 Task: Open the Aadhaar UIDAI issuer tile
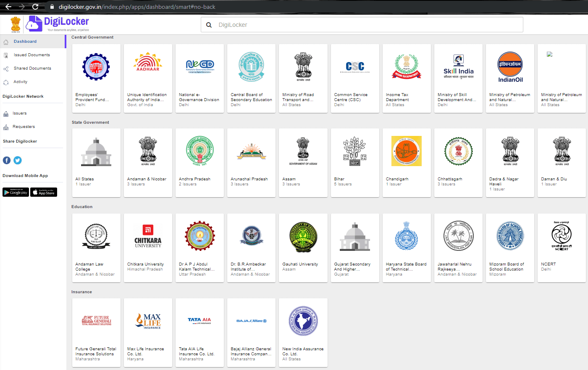pyautogui.click(x=148, y=78)
